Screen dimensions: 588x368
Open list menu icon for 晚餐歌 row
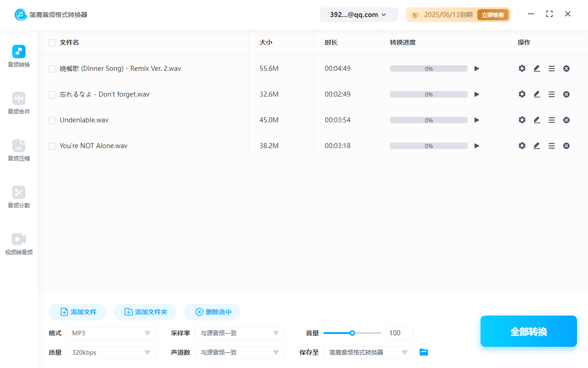[552, 69]
